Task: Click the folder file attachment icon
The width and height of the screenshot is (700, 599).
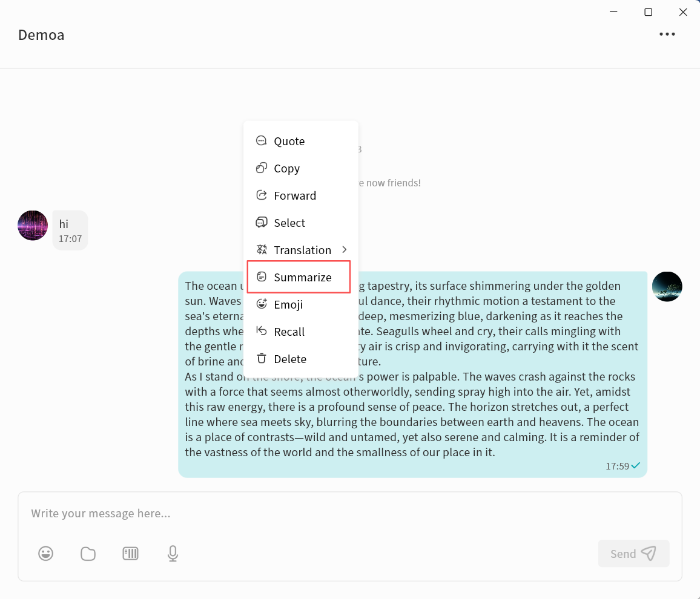Action: coord(88,553)
